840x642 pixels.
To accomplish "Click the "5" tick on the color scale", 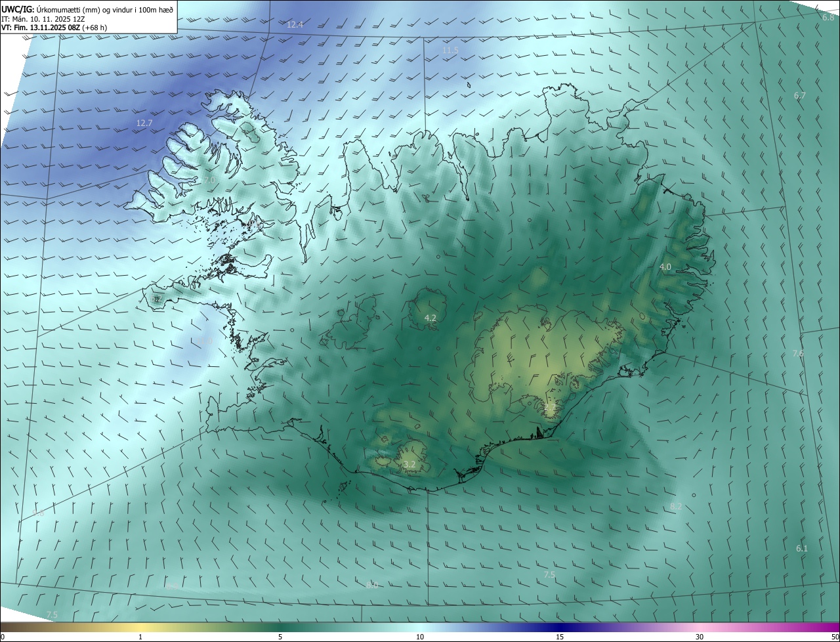I will (x=280, y=637).
